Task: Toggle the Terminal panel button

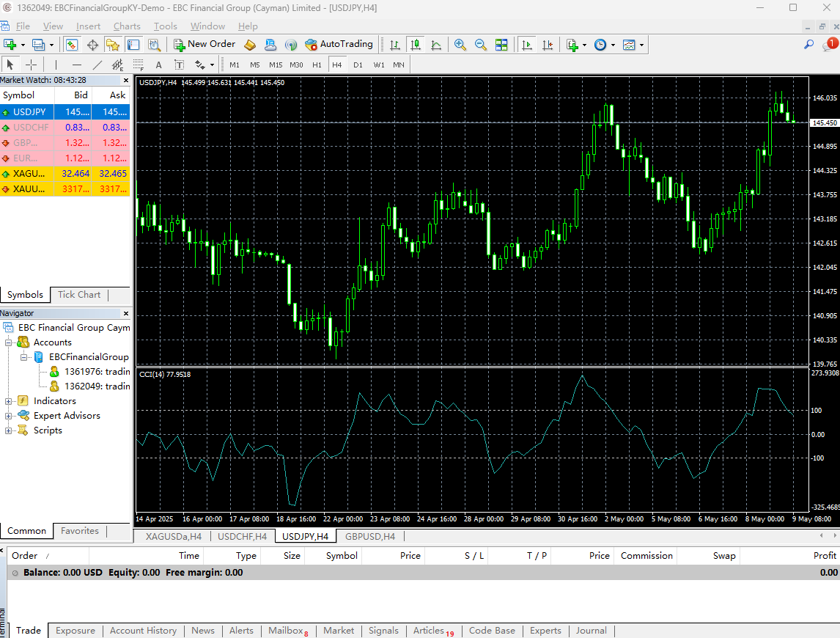Action: [133, 45]
